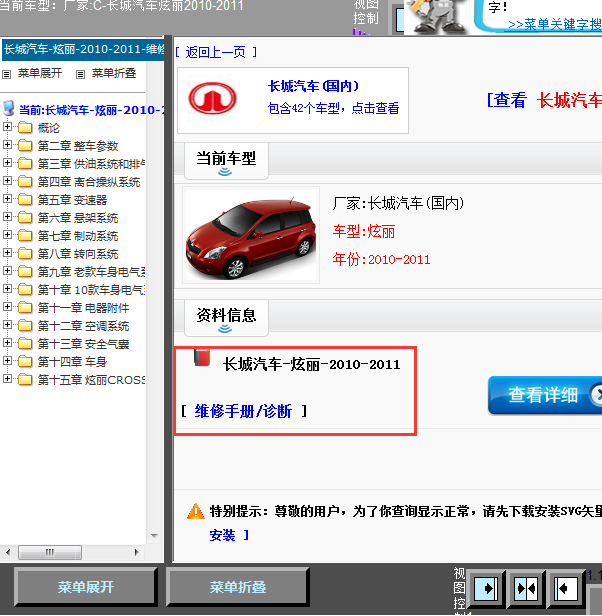
Task: Click left-arrow view control icon
Action: (x=565, y=589)
